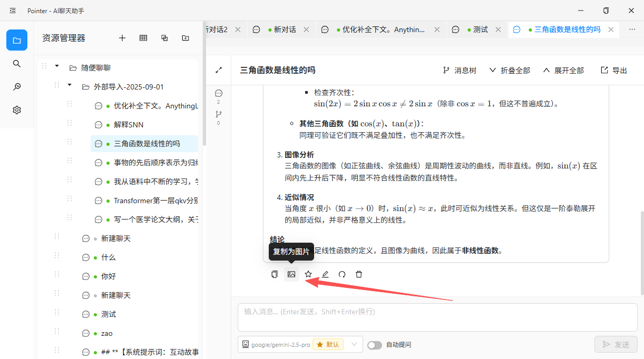644x359 pixels.
Task: Open the search icon in left sidebar
Action: click(17, 64)
